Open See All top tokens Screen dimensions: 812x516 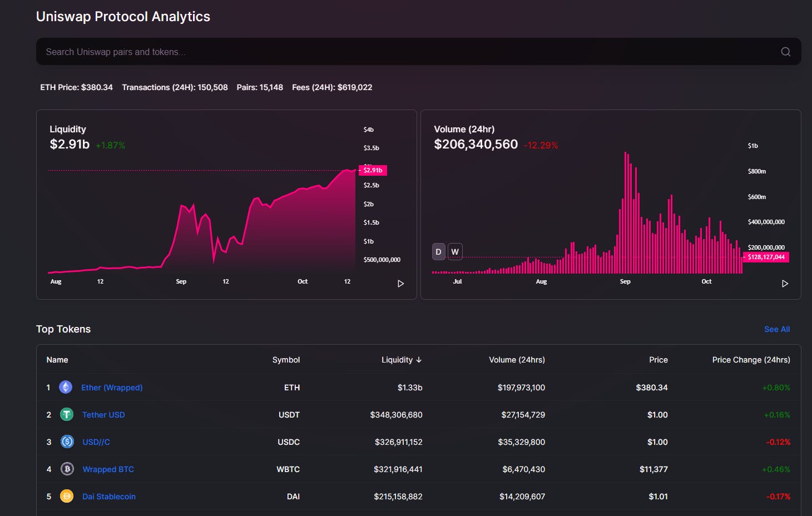coord(776,329)
